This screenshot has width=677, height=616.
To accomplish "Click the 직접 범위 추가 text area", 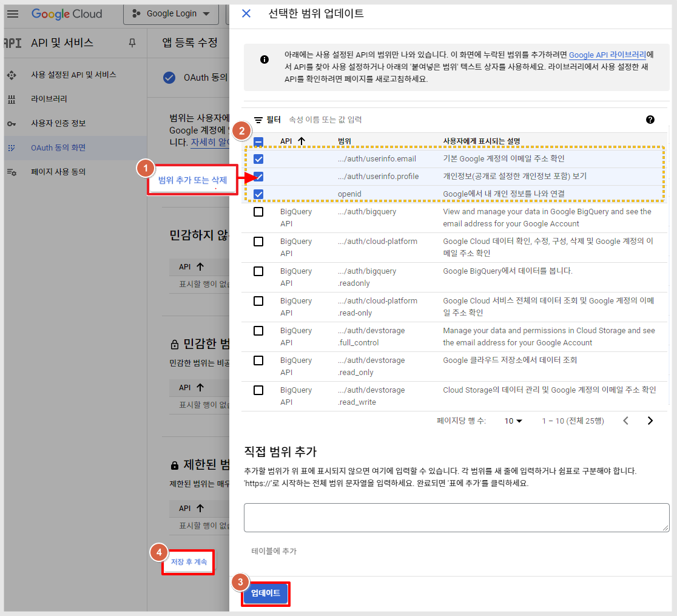I will tap(456, 518).
